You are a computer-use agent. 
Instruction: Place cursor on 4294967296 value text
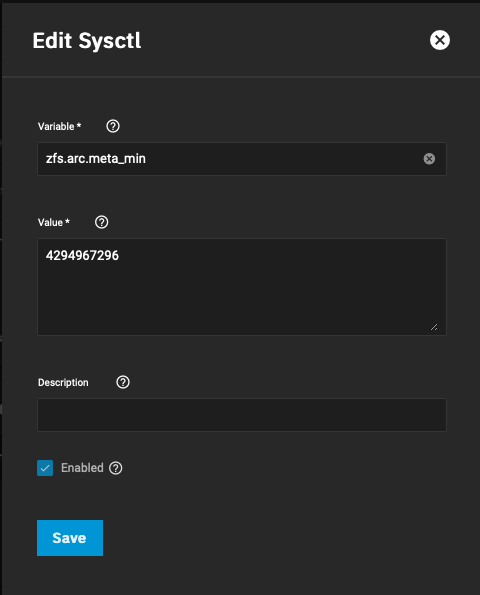[82, 255]
